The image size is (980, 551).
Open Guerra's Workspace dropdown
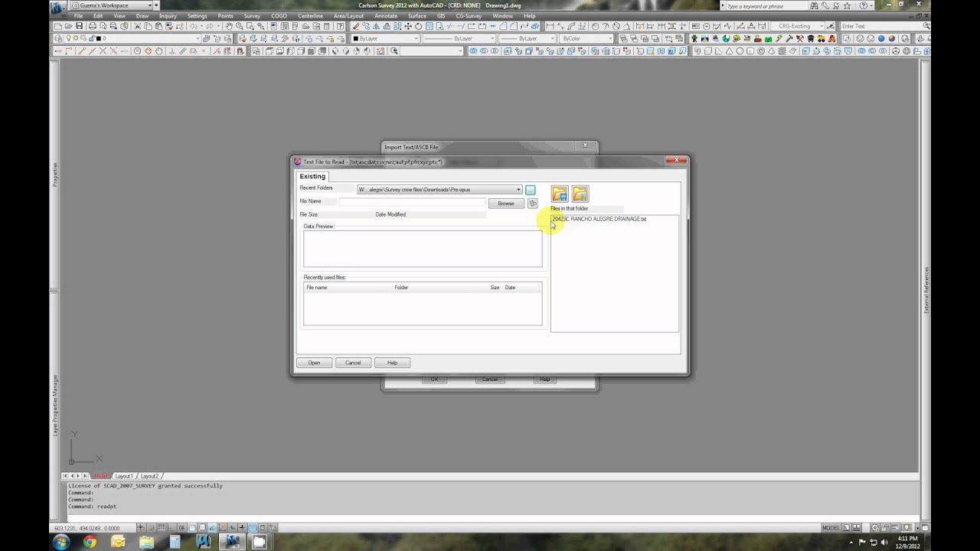(150, 5)
